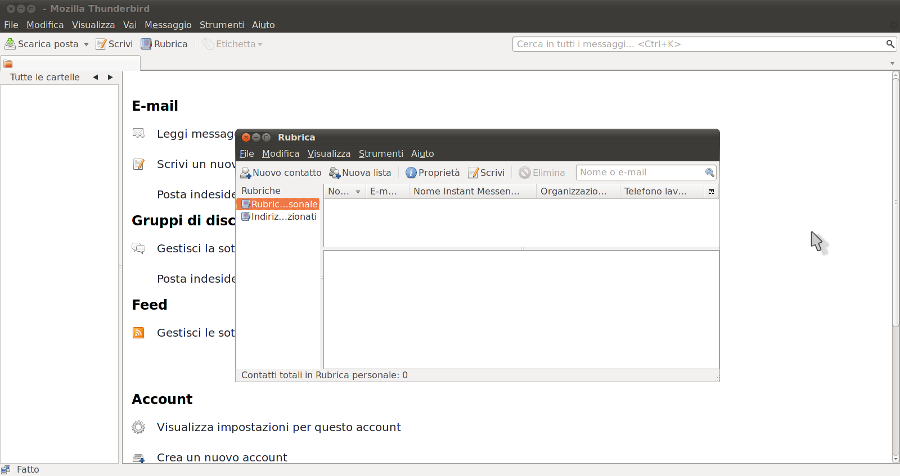Viewport: 900px width, 476px height.
Task: Click the gear icon for account settings
Action: pyautogui.click(x=138, y=427)
